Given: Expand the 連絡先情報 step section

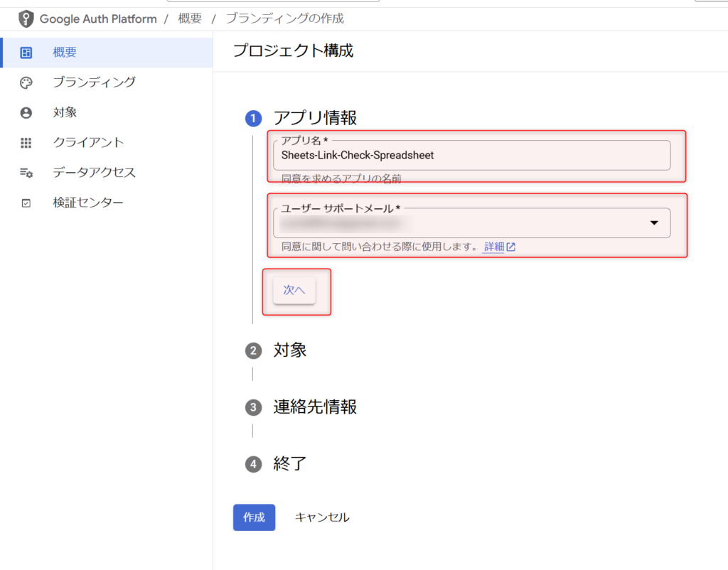Looking at the screenshot, I should 314,407.
